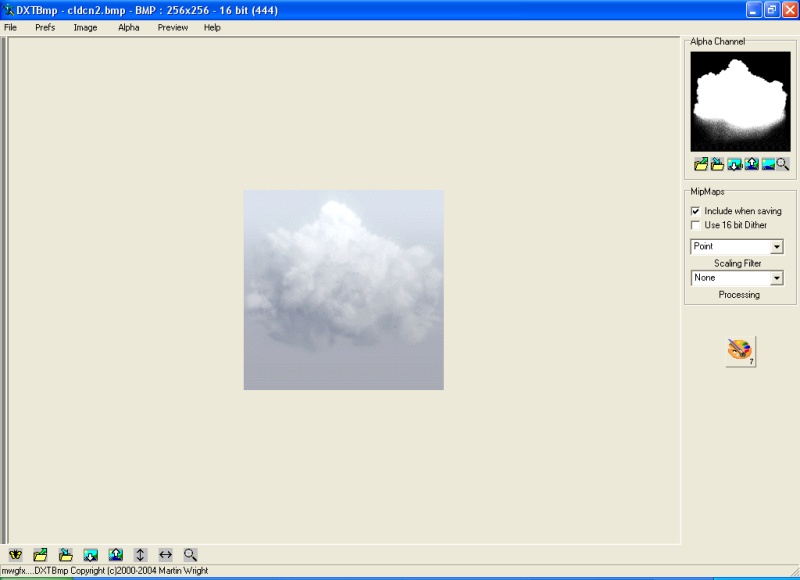Viewport: 800px width, 580px height.
Task: Enable Use 16 bit Dither checkbox
Action: click(696, 225)
